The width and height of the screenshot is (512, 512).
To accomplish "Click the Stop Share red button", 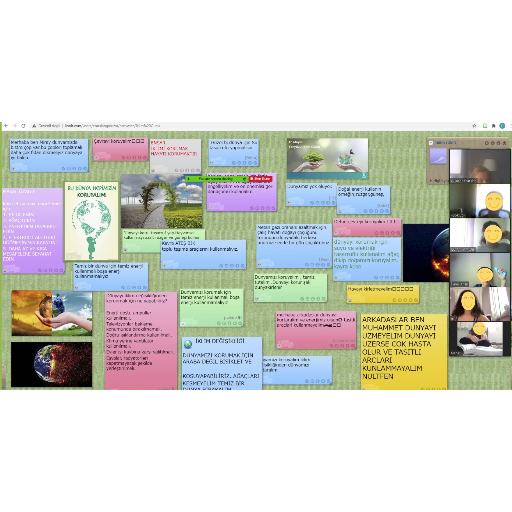I will [x=260, y=179].
